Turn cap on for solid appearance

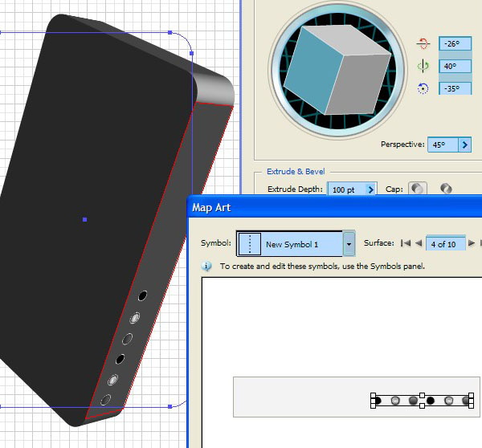tap(418, 189)
